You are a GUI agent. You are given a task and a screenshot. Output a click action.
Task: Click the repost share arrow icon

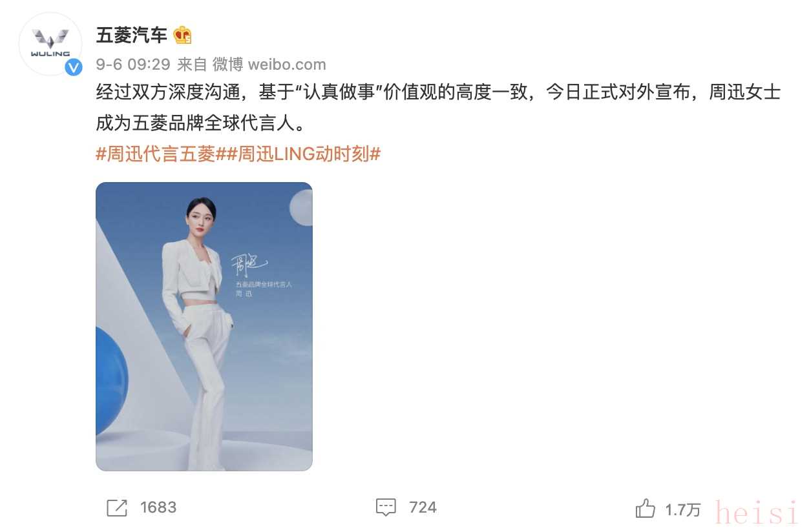click(x=117, y=507)
